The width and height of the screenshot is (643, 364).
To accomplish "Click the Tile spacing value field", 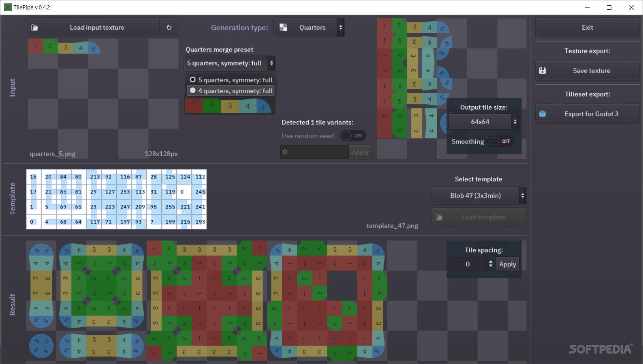I will tap(468, 264).
